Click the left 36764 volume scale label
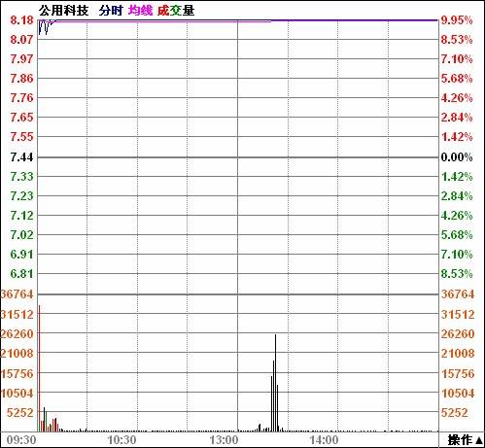 coord(17,294)
